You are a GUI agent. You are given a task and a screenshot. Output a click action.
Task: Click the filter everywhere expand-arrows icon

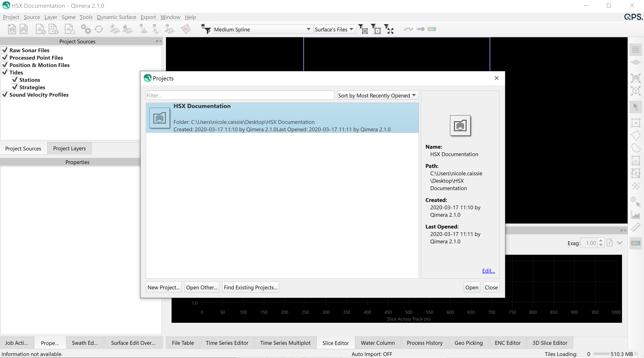click(389, 29)
